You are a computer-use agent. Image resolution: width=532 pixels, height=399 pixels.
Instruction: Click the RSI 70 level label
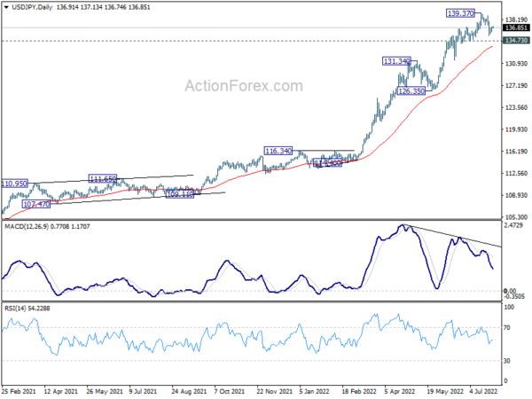[x=507, y=327]
